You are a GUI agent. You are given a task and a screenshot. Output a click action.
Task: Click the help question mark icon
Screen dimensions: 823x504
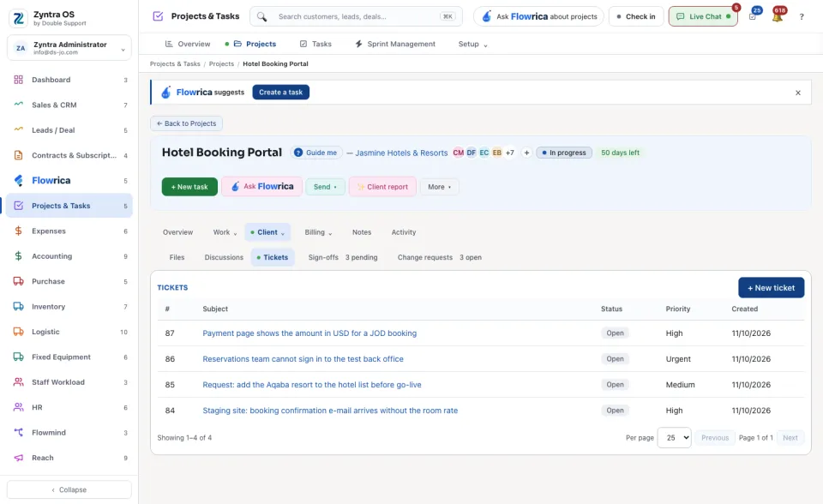(802, 17)
